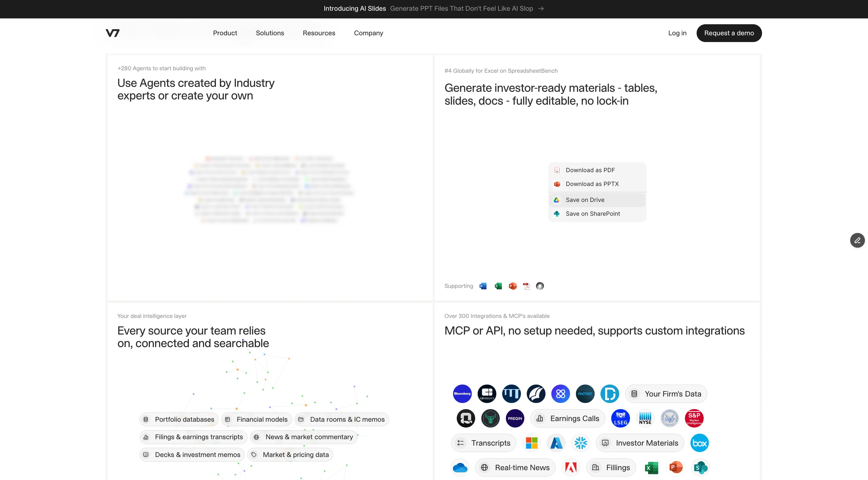This screenshot has height=480, width=868.
Task: Click Request a demo button
Action: click(729, 33)
